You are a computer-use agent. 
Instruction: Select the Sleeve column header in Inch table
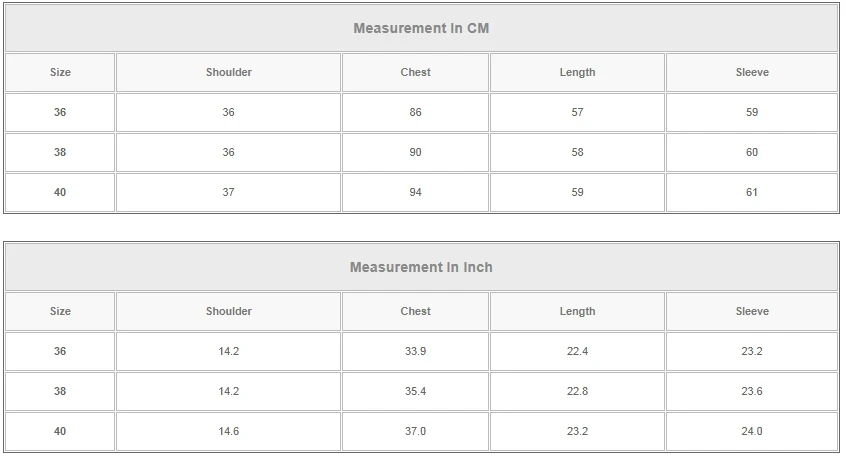(x=752, y=311)
